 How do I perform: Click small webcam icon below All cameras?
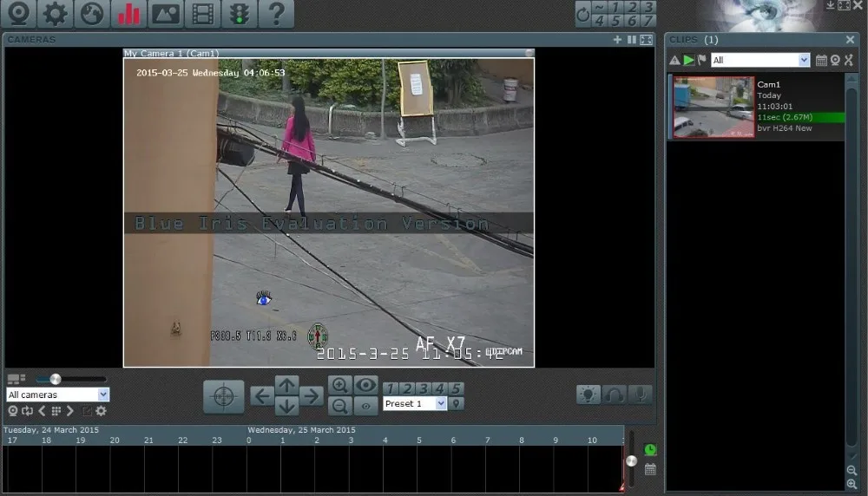pos(12,411)
